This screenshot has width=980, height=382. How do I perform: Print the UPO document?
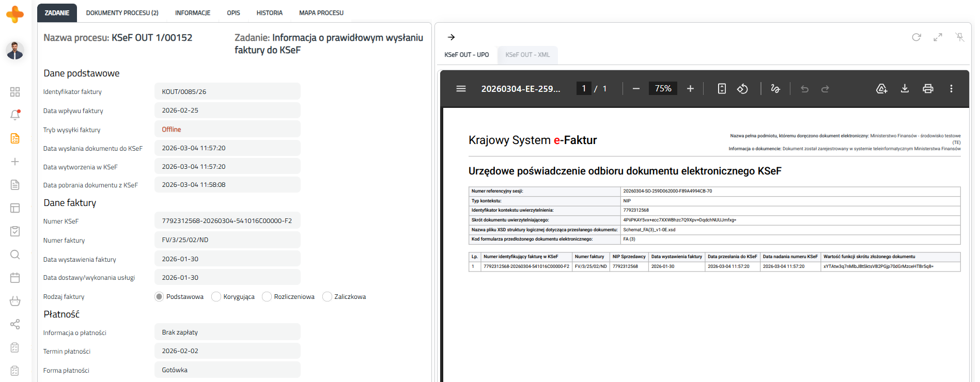pyautogui.click(x=928, y=89)
